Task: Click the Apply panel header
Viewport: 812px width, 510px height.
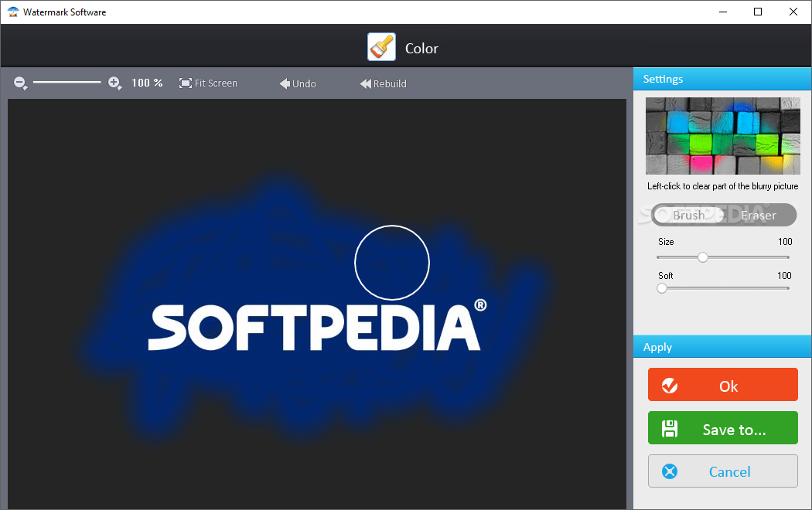Action: pos(722,346)
